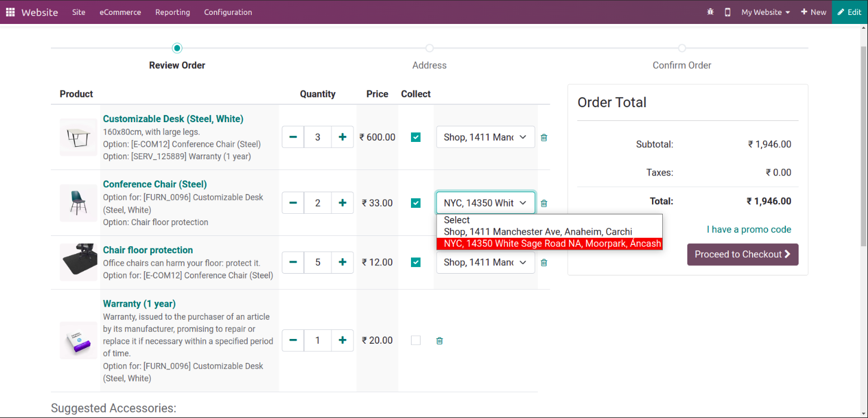
Task: Open the apps grid menu icon
Action: coord(10,12)
